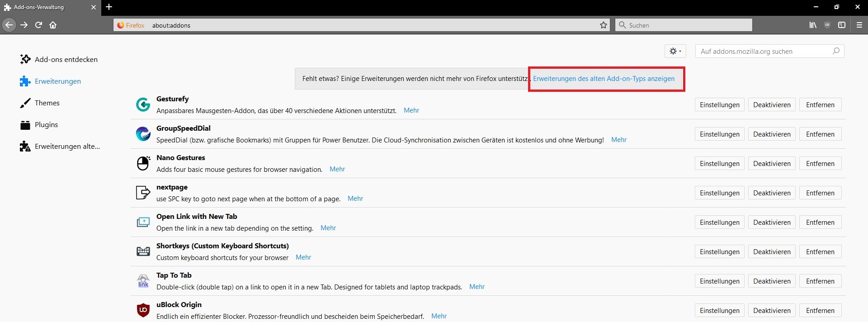Screen dimensions: 868x322
Task: Go to the Firefox home page
Action: point(53,25)
